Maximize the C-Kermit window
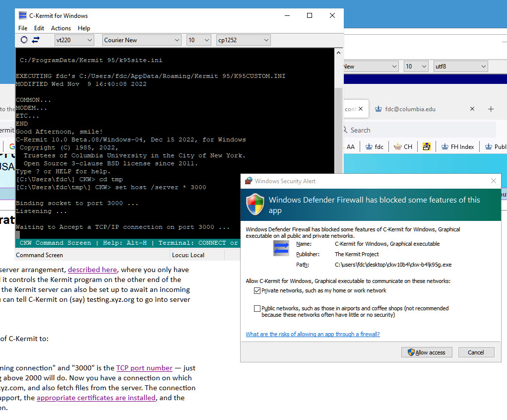 click(310, 15)
